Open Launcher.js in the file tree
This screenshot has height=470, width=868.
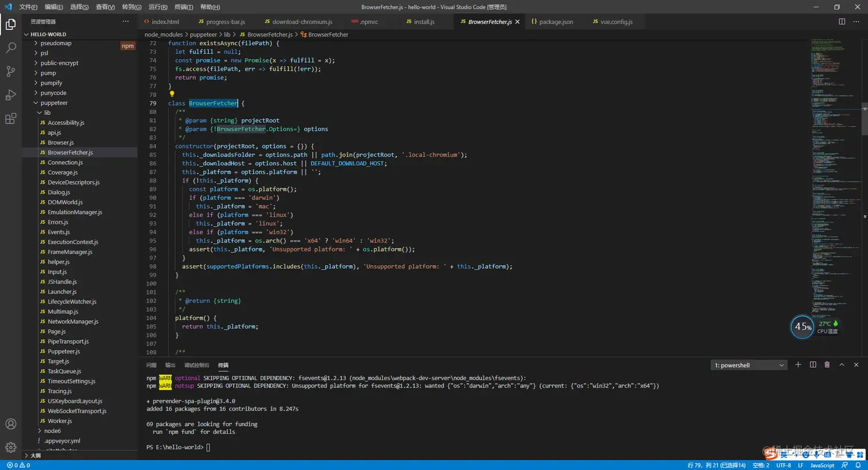pyautogui.click(x=62, y=292)
